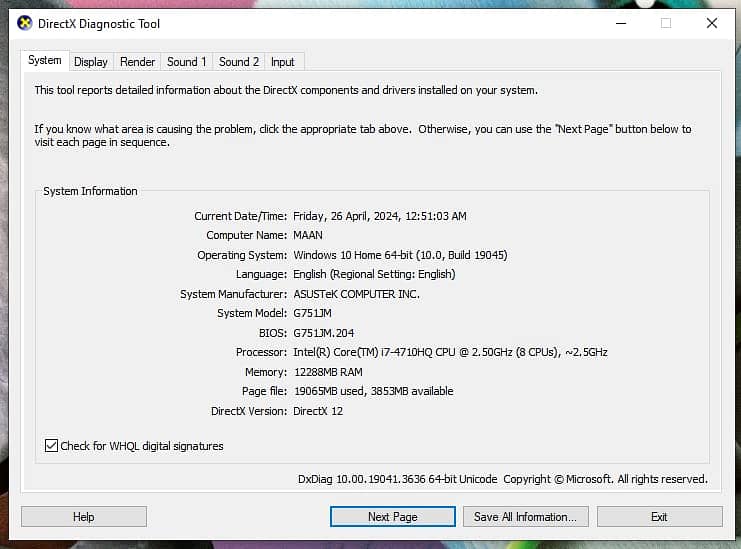
Task: Exit the diagnostic tool via Exit button
Action: 659,517
